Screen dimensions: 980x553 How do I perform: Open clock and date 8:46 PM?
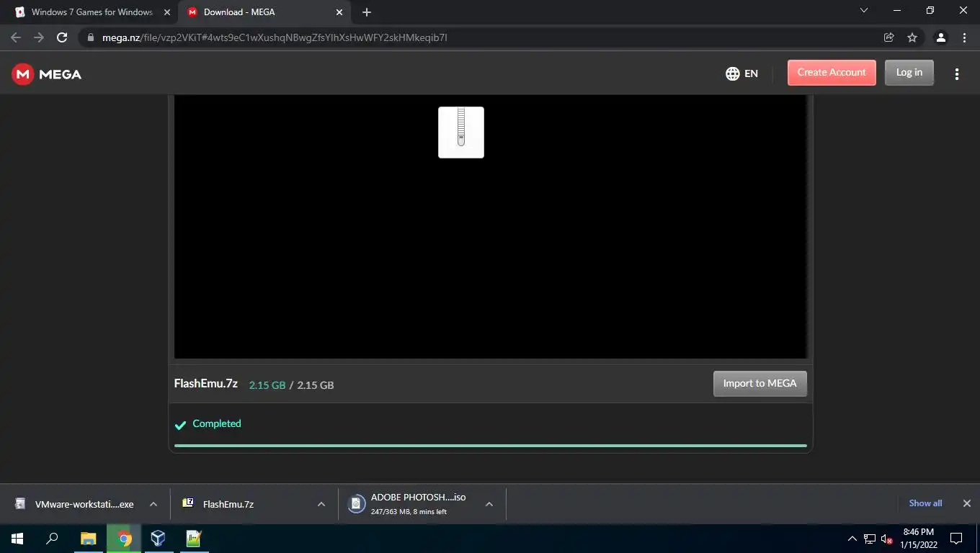click(918, 539)
